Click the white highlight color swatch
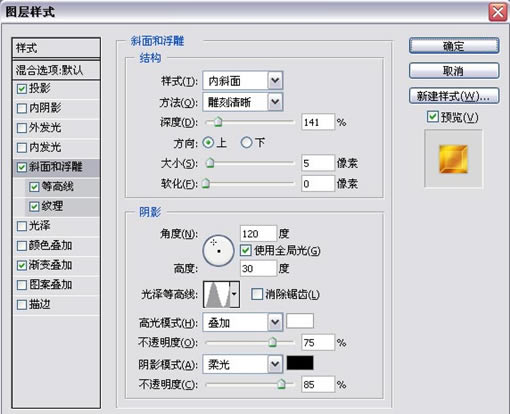The height and width of the screenshot is (414, 510). [300, 321]
